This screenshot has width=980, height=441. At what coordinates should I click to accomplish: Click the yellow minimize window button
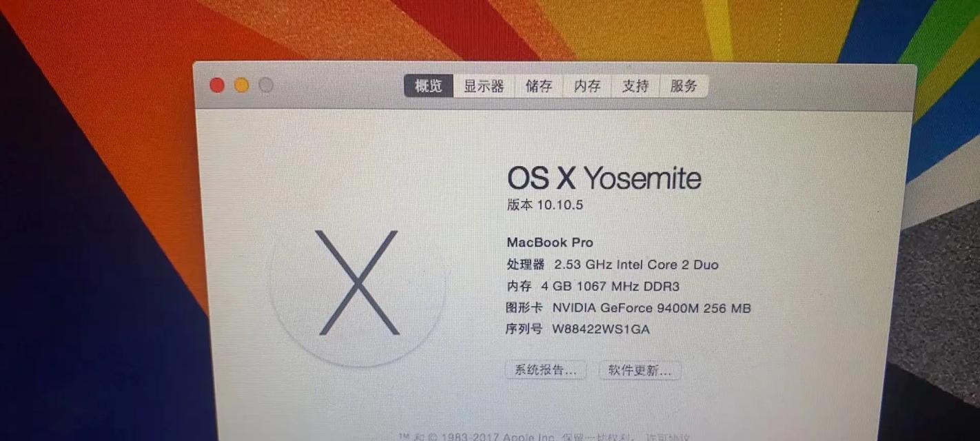pos(241,85)
